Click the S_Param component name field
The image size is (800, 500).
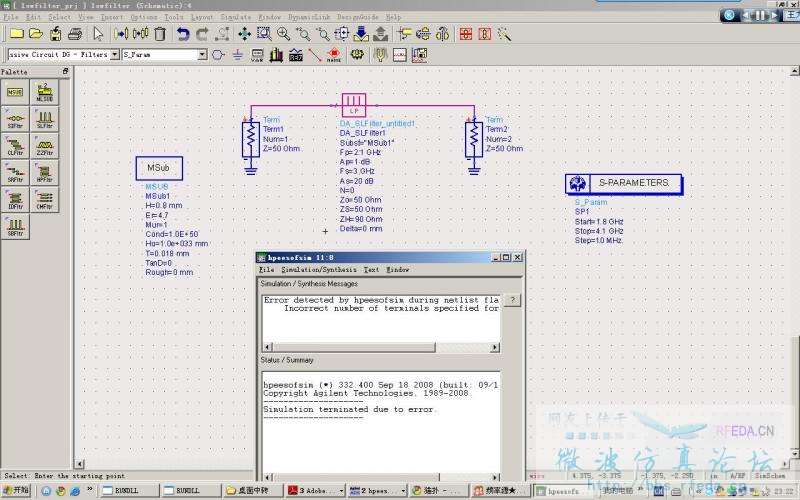click(x=160, y=54)
